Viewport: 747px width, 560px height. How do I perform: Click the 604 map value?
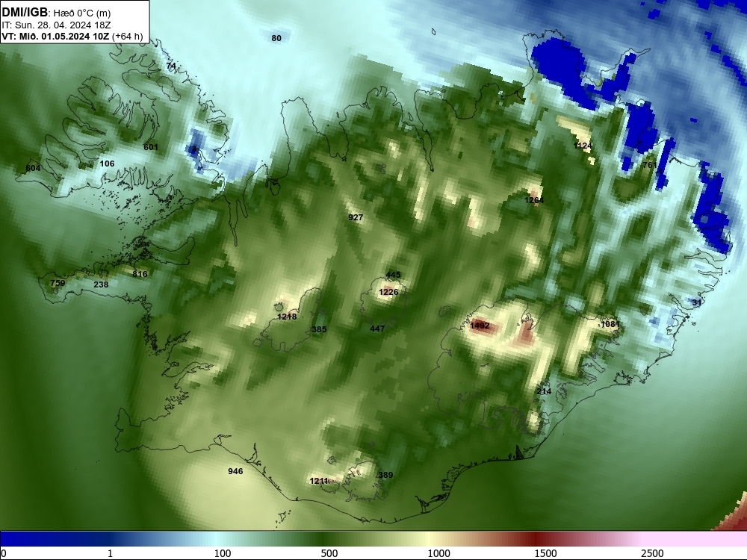33,168
